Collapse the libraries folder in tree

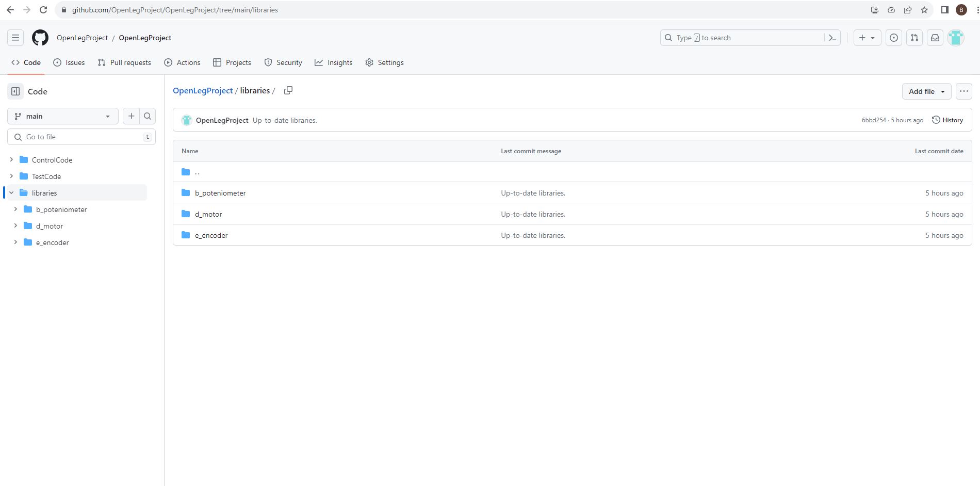(x=11, y=193)
